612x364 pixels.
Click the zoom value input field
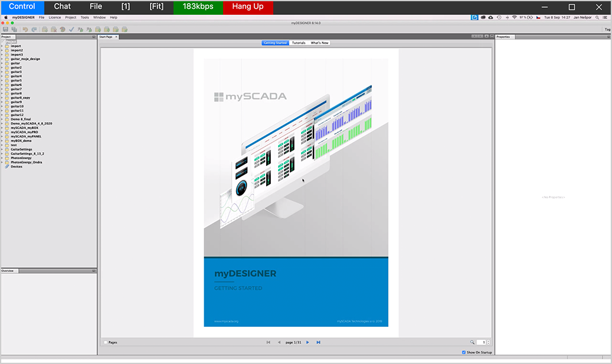click(x=481, y=342)
